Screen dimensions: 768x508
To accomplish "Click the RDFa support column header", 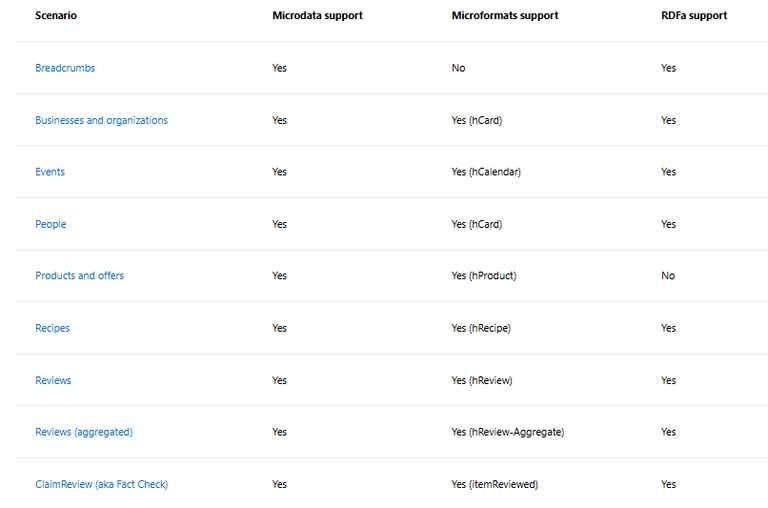I will tap(694, 16).
